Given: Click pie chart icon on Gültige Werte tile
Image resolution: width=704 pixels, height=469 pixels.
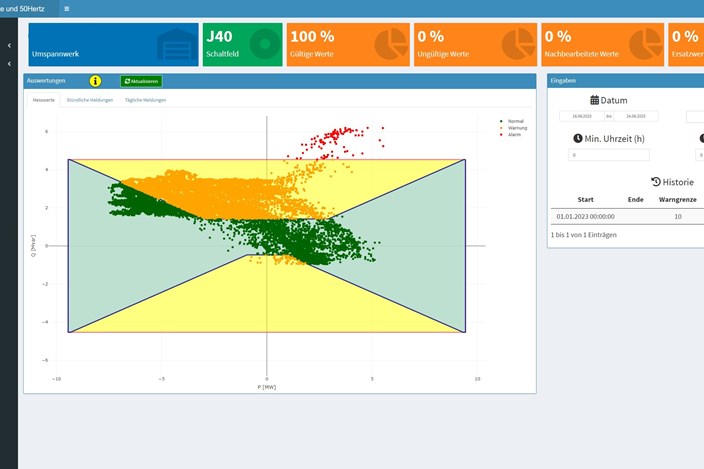Looking at the screenshot, I should pos(389,45).
